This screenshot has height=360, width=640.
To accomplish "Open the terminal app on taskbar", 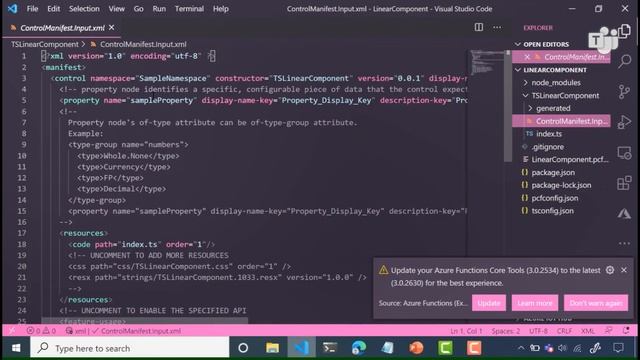I will point(330,348).
